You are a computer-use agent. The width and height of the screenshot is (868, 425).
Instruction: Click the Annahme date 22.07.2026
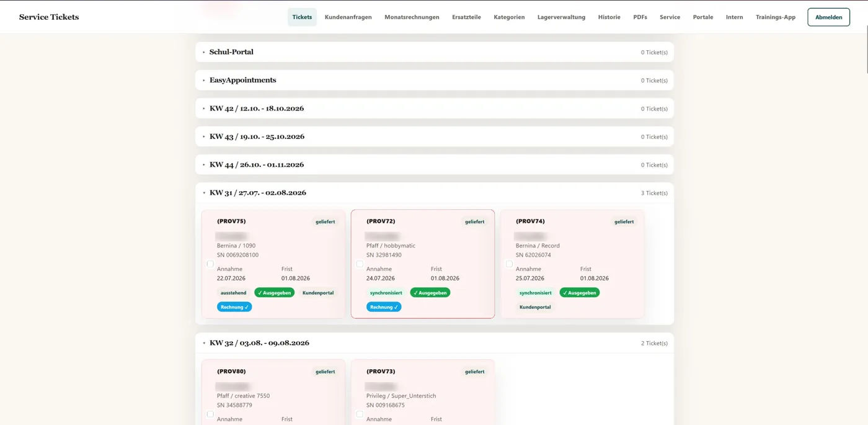click(x=231, y=279)
